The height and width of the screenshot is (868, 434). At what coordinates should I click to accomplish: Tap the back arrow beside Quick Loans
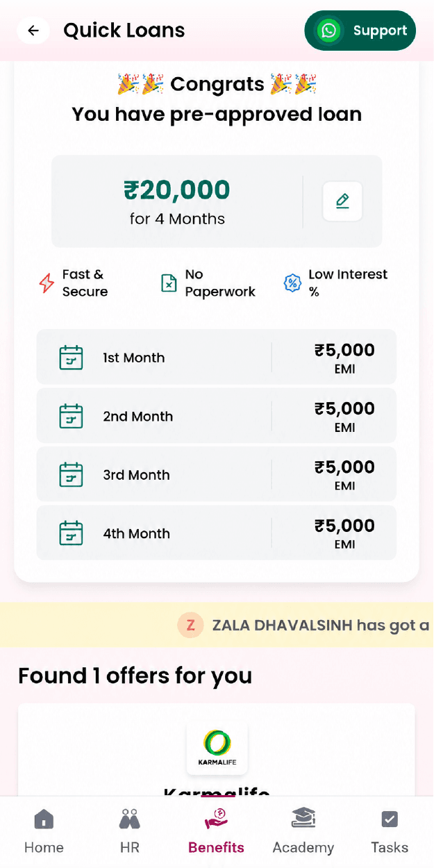(x=33, y=31)
